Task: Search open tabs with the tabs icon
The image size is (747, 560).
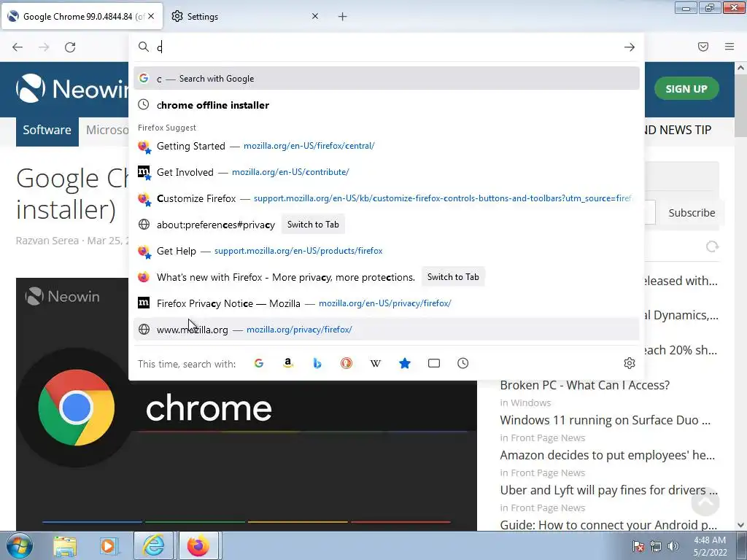Action: [x=434, y=363]
